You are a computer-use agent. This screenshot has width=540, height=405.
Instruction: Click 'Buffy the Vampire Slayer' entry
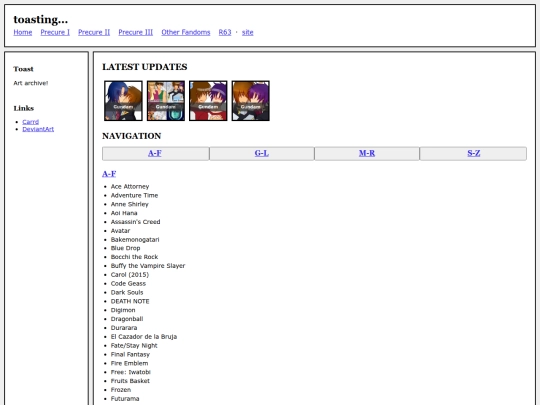tap(148, 266)
